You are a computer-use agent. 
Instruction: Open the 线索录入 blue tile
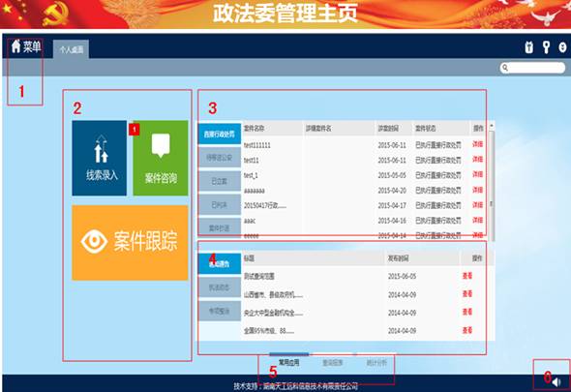(x=100, y=158)
